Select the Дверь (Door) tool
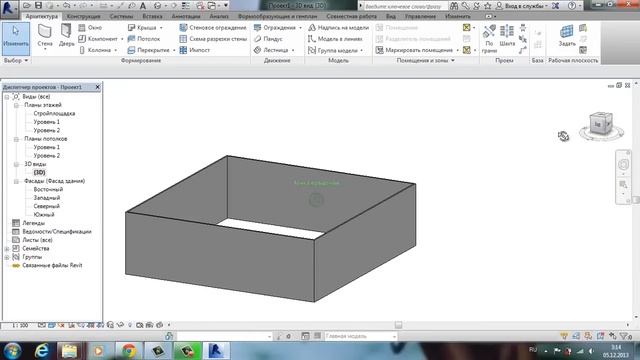640x360 pixels. (x=66, y=35)
